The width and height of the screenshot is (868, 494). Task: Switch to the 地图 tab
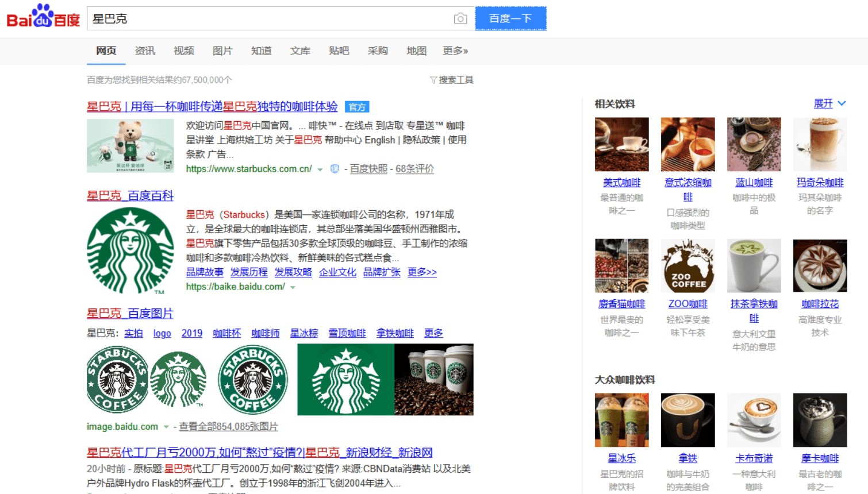click(x=416, y=51)
